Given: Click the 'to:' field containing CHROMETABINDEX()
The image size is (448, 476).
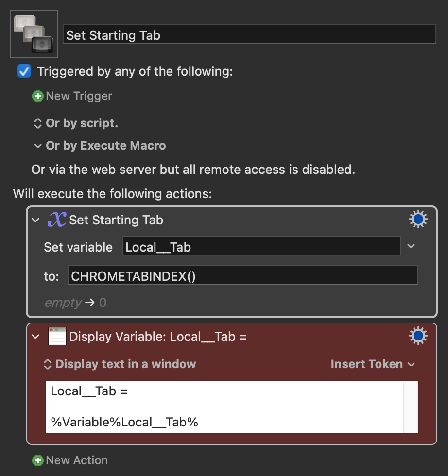Looking at the screenshot, I should point(242,275).
